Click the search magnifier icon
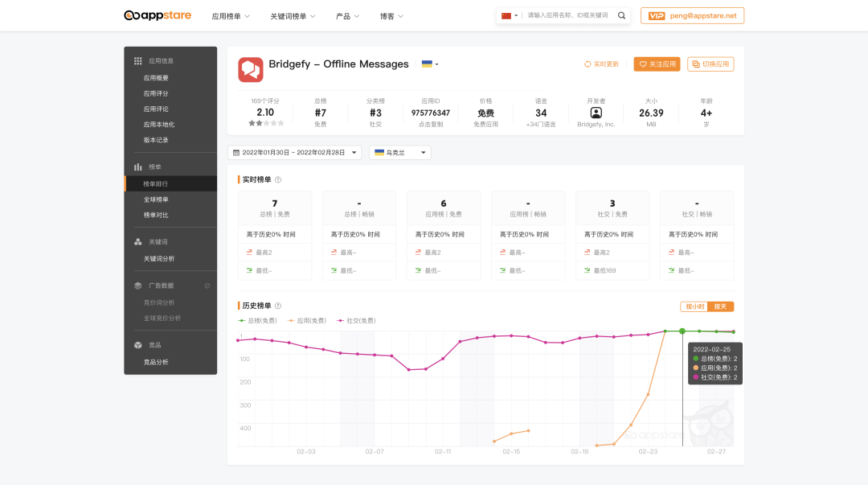This screenshot has width=868, height=485. click(x=621, y=15)
